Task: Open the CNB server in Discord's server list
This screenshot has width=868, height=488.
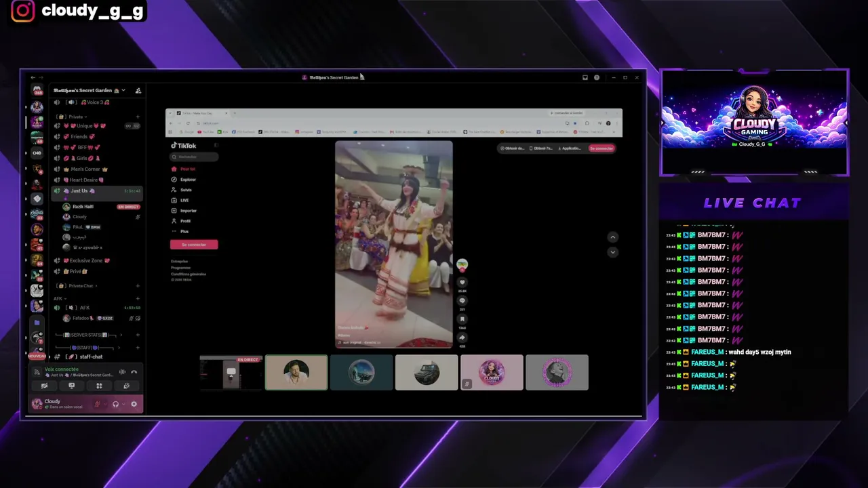Action: (37, 152)
